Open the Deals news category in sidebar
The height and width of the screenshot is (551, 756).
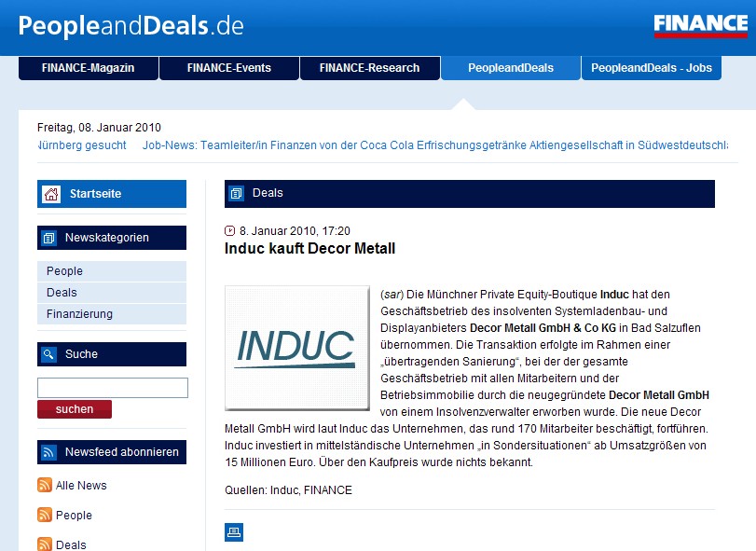click(62, 293)
